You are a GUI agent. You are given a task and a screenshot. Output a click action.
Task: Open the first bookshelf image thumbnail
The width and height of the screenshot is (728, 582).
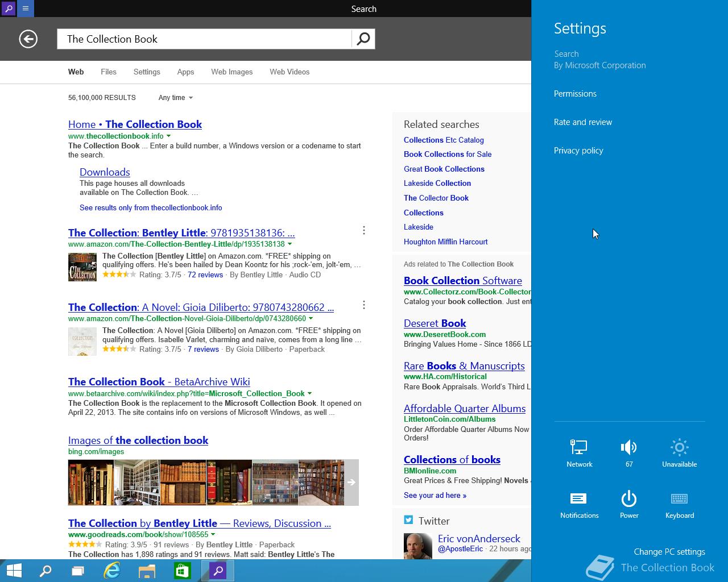tap(91, 483)
